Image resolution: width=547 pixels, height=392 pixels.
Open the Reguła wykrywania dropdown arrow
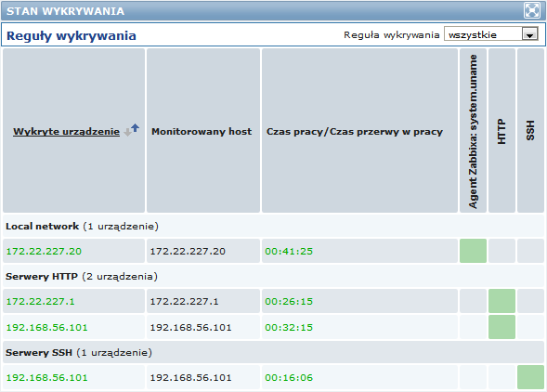pyautogui.click(x=530, y=34)
